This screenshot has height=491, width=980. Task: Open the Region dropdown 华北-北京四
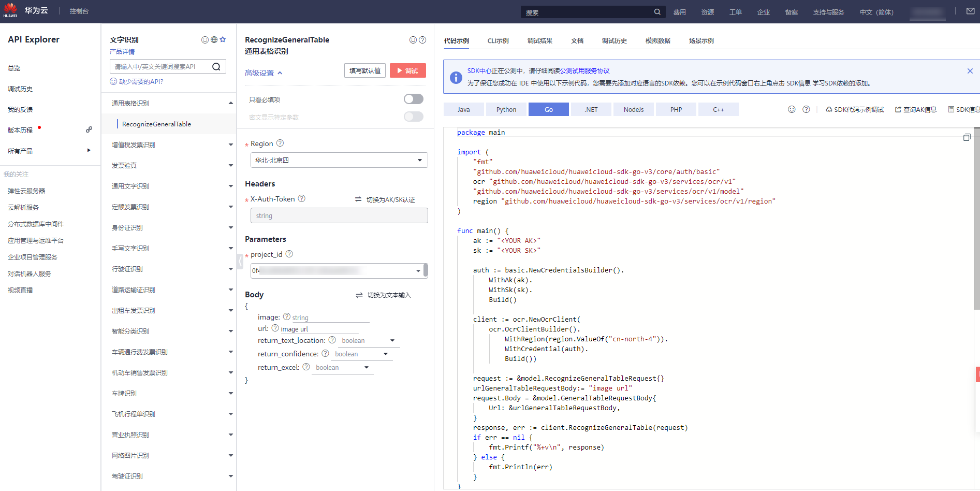click(x=339, y=160)
